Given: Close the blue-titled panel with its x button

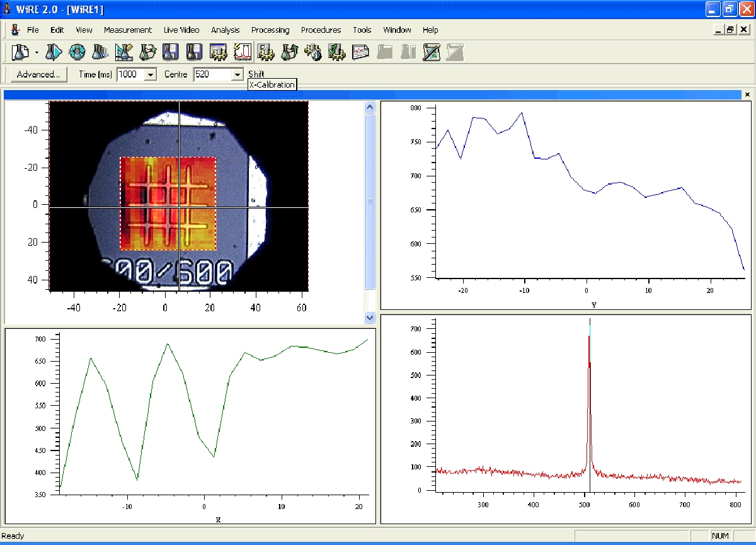Looking at the screenshot, I should [747, 95].
